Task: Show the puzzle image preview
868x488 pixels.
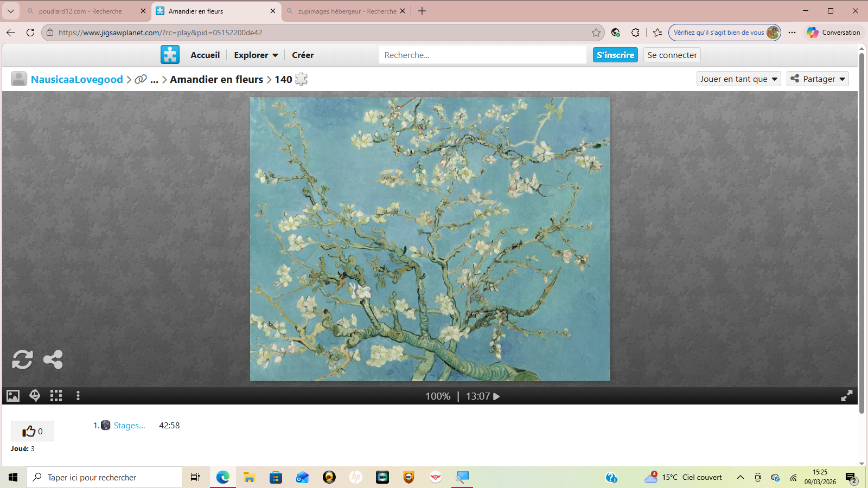Action: [x=13, y=396]
